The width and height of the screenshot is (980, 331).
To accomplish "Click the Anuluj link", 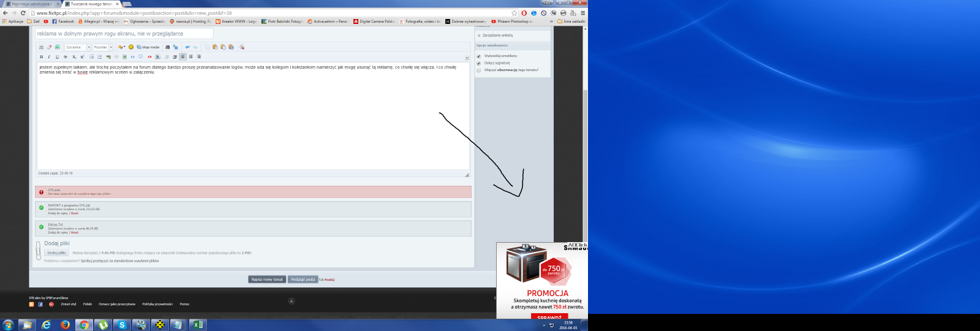I will click(x=330, y=280).
